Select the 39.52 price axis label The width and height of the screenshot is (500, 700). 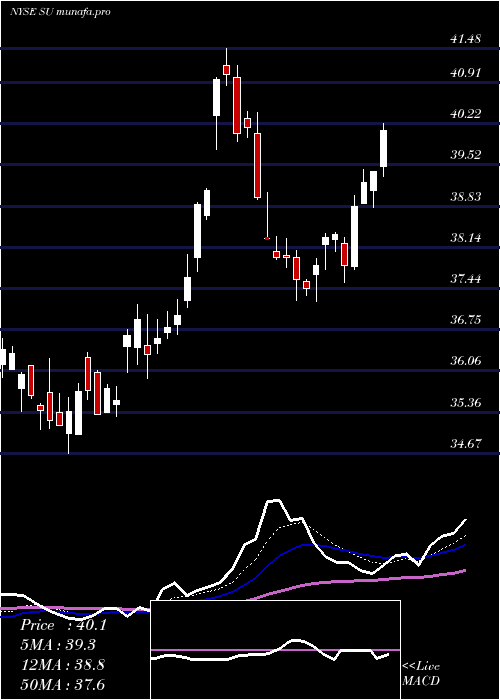[x=465, y=155]
